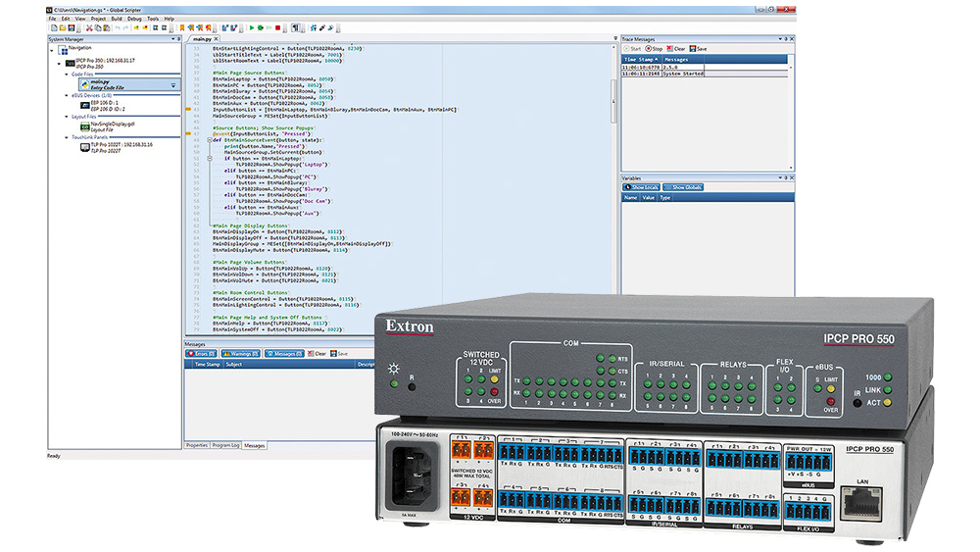
Task: Collapse the Navigation tree root
Action: coord(52,50)
